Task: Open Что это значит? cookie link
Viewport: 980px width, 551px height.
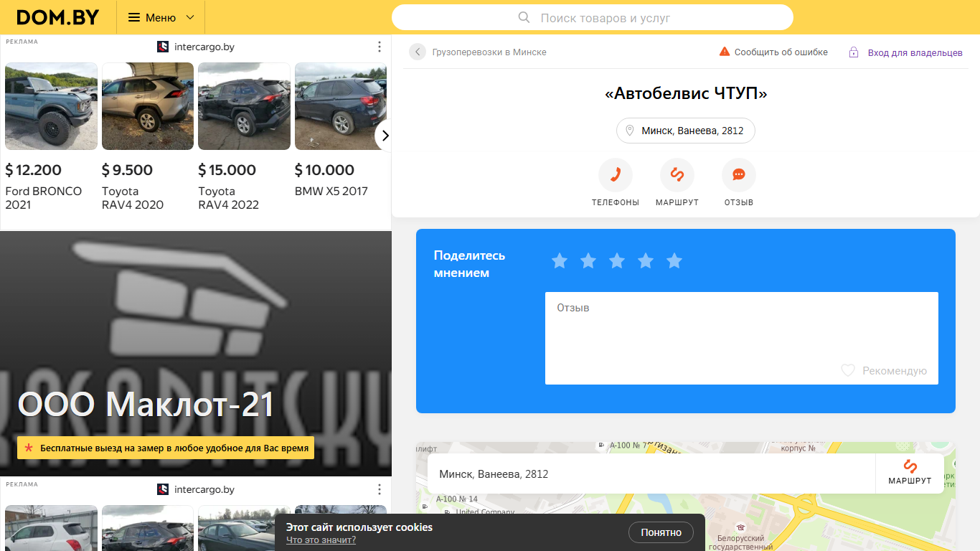Action: tap(321, 540)
